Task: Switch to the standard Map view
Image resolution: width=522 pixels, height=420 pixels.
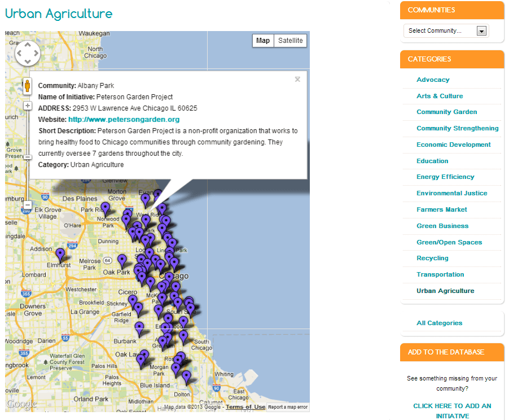Action: (x=263, y=41)
